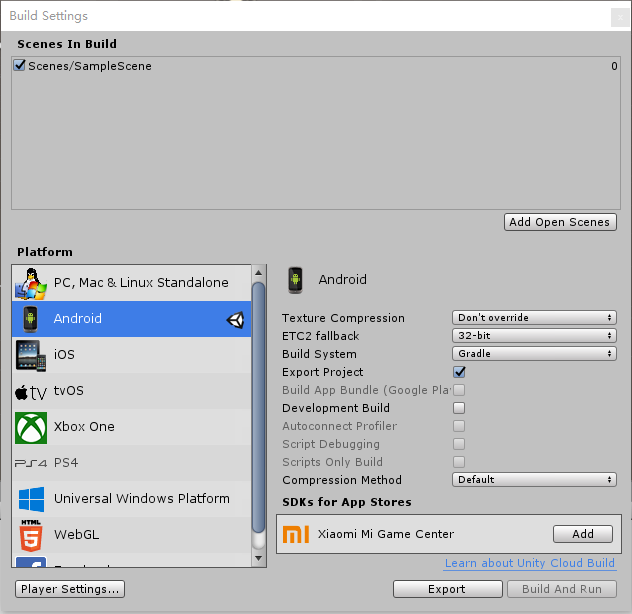This screenshot has width=632, height=614.
Task: Click the platform list scroll up arrow
Action: click(x=258, y=273)
